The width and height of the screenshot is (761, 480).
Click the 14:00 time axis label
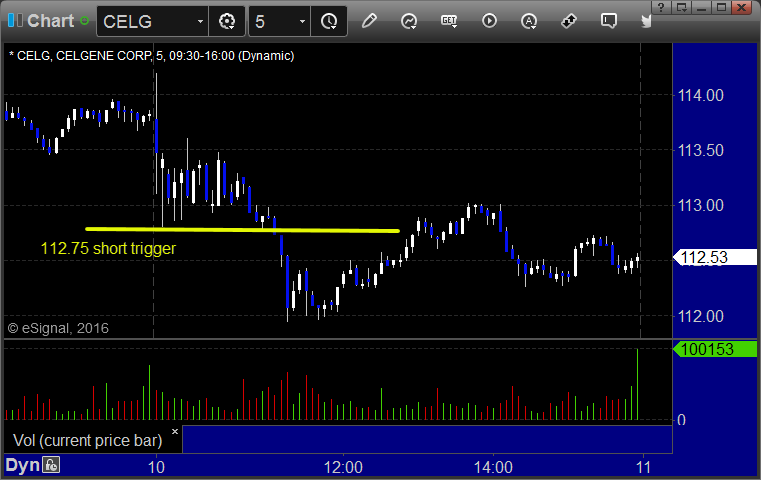point(493,467)
